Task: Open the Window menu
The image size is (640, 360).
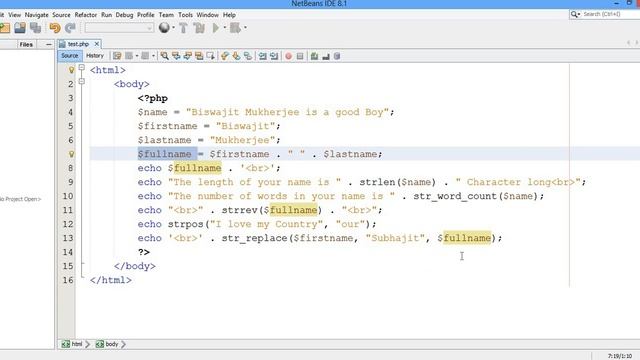Action: pyautogui.click(x=208, y=15)
